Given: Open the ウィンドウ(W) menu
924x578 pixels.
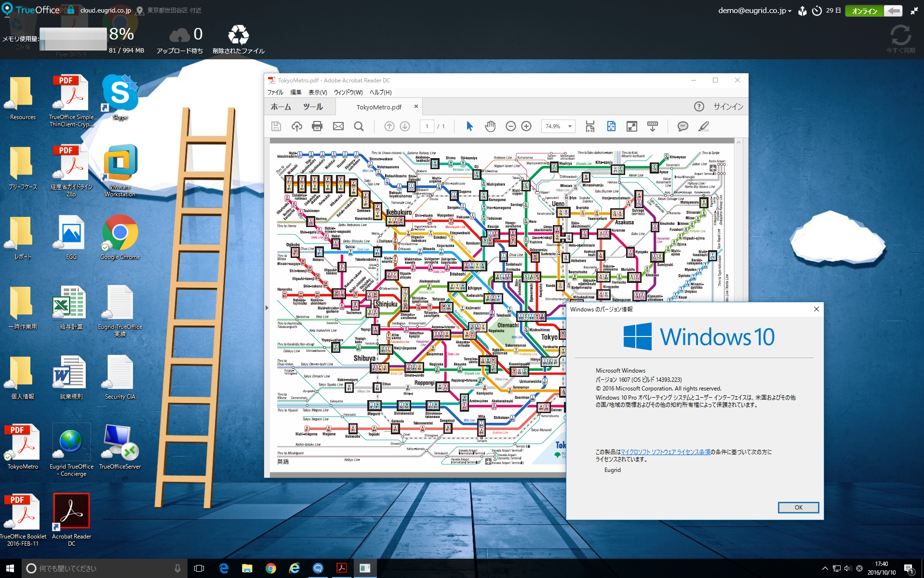Looking at the screenshot, I should click(348, 92).
